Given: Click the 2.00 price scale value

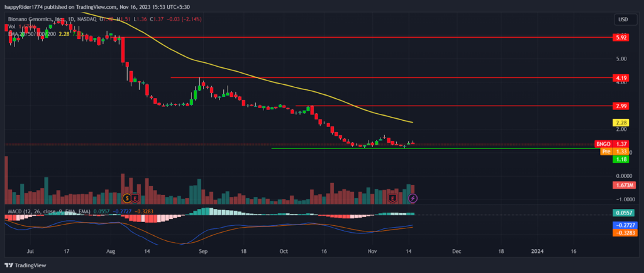Looking at the screenshot, I should (620, 129).
